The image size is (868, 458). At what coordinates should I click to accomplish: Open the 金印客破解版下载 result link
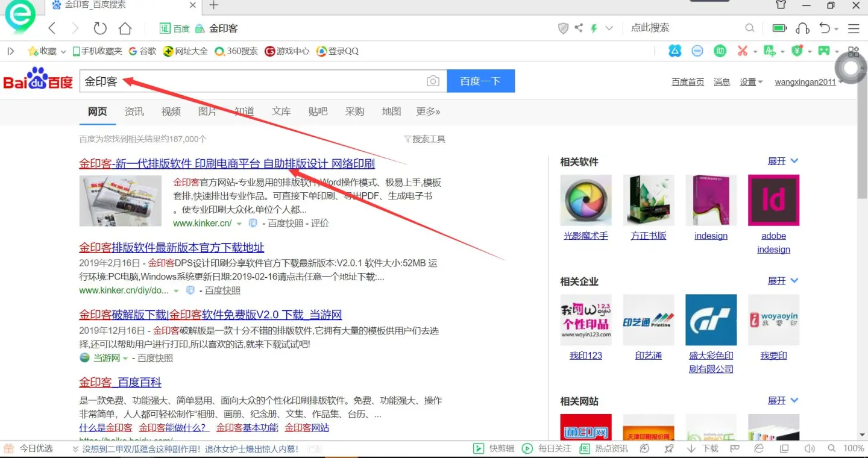pos(210,315)
